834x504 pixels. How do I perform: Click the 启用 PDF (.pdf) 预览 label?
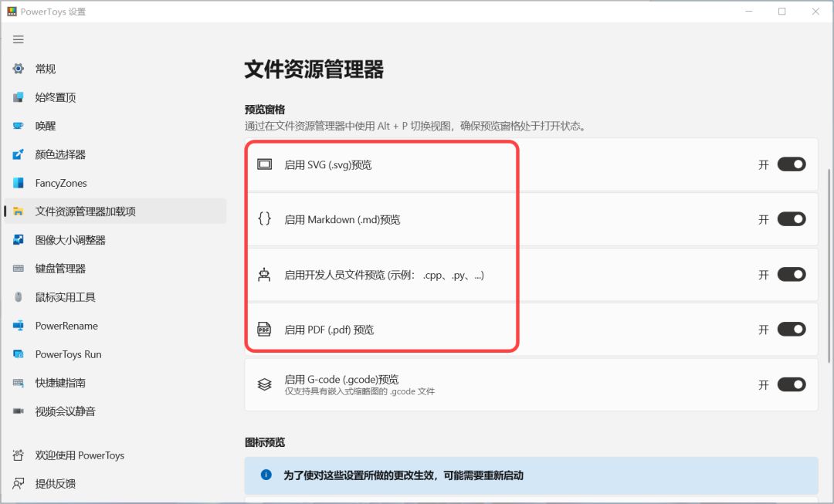click(329, 330)
